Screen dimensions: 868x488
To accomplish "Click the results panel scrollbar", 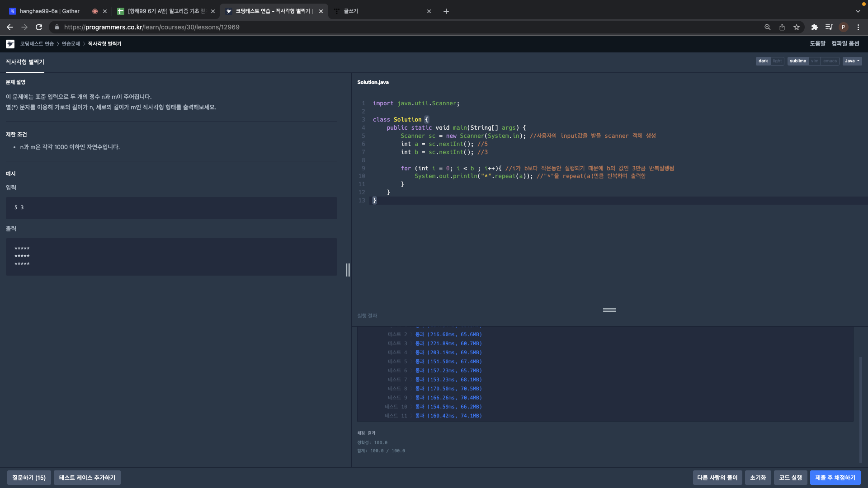I will [860, 409].
